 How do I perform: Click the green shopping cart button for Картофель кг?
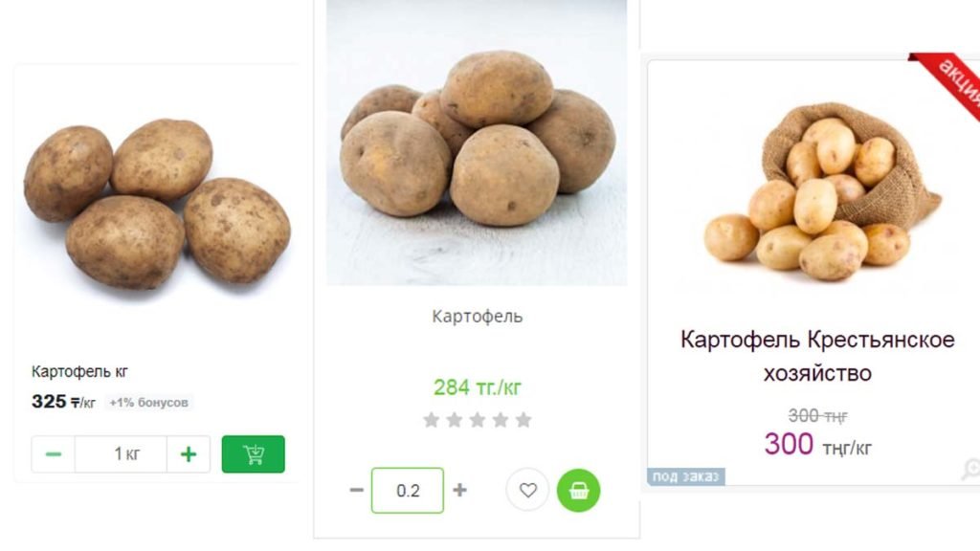click(253, 454)
